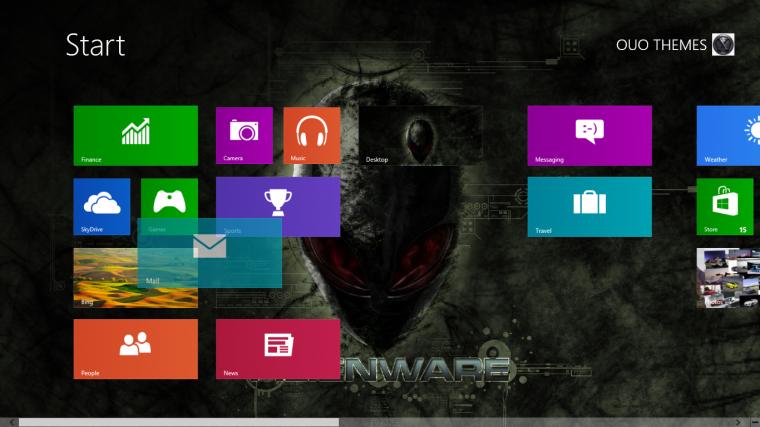Viewport: 760px width, 427px height.
Task: Open the News tile
Action: click(278, 349)
